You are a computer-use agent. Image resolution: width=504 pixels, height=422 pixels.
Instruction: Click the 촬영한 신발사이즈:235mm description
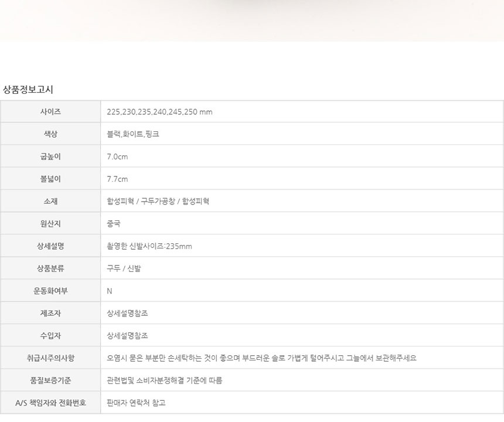[149, 246]
